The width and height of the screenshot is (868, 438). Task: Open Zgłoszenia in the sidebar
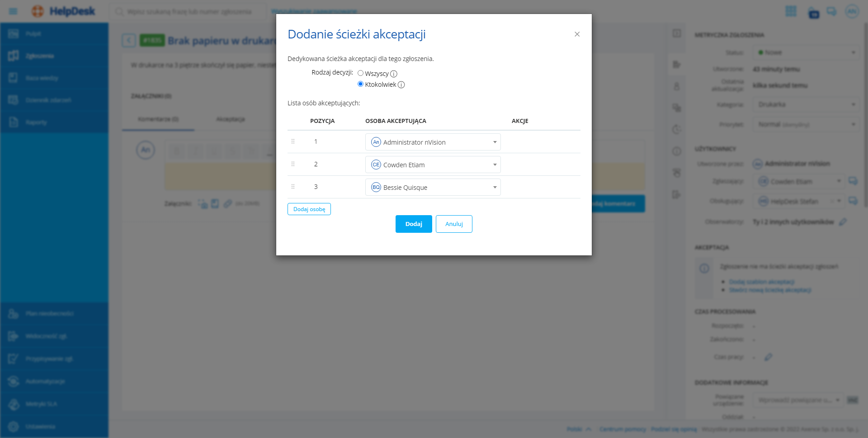(x=40, y=56)
